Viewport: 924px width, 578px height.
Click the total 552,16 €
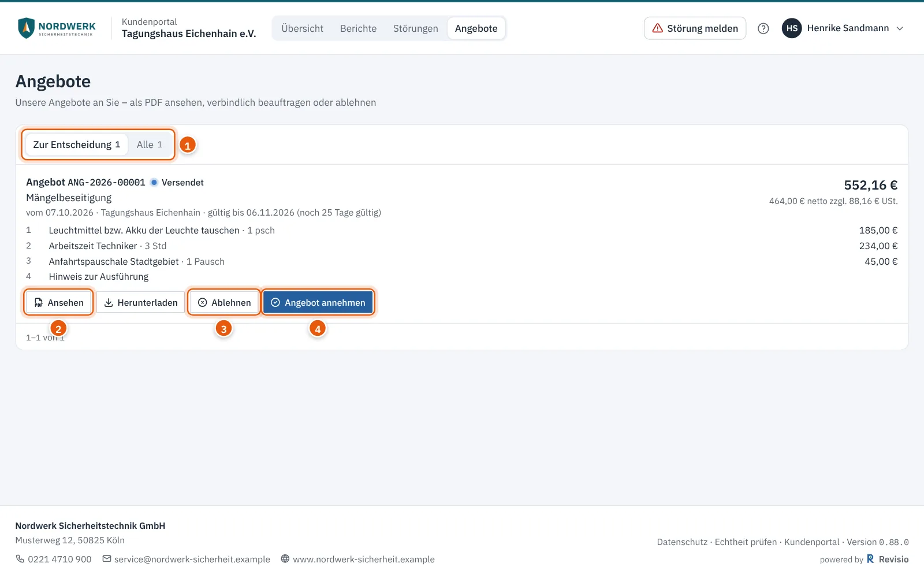[x=870, y=185]
